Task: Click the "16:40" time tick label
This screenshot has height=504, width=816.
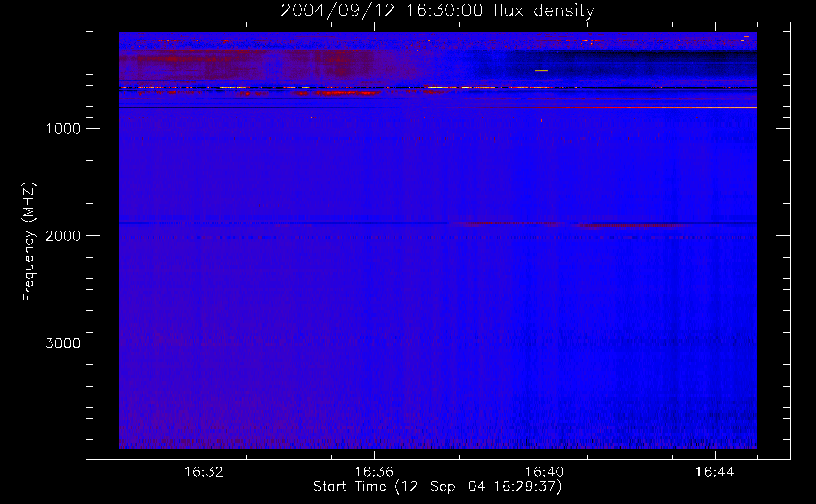Action: tap(545, 472)
